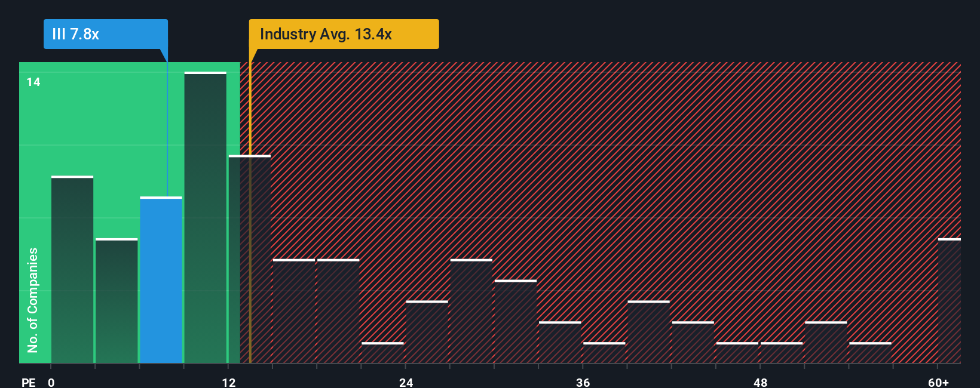Click the bar just left of PE 36
The height and width of the screenshot is (388, 980).
[560, 343]
